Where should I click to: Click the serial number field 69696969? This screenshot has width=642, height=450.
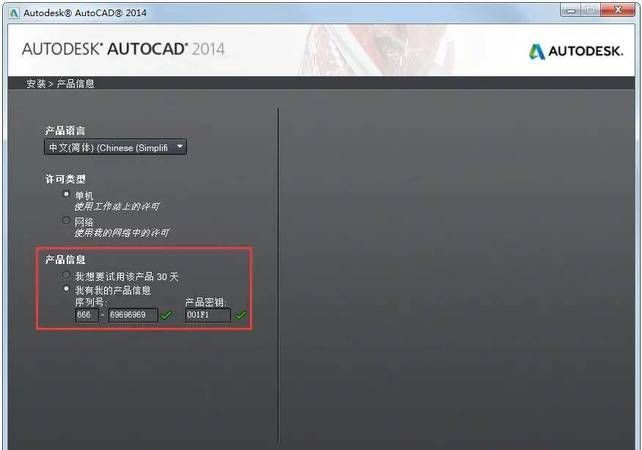point(133,315)
